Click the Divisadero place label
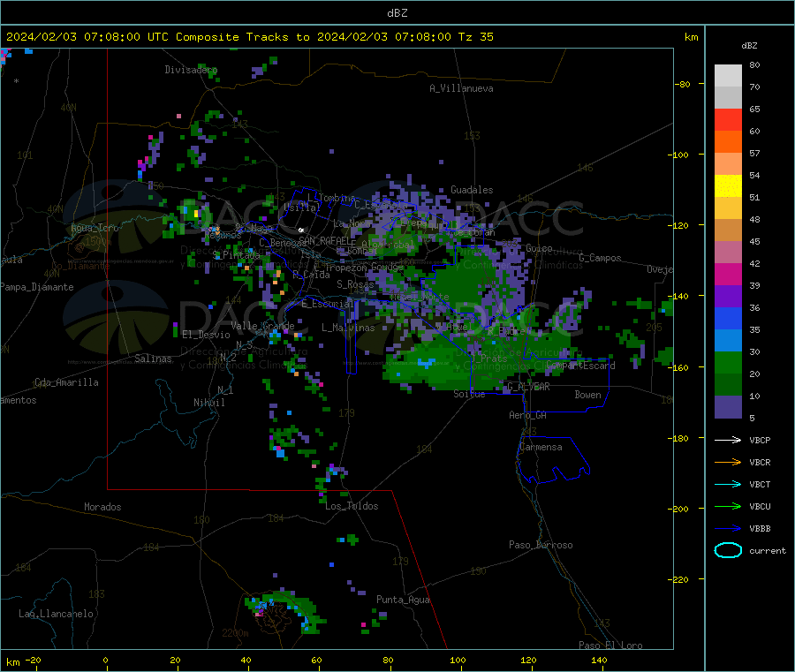Viewport: 795px width, 672px height. pyautogui.click(x=191, y=70)
